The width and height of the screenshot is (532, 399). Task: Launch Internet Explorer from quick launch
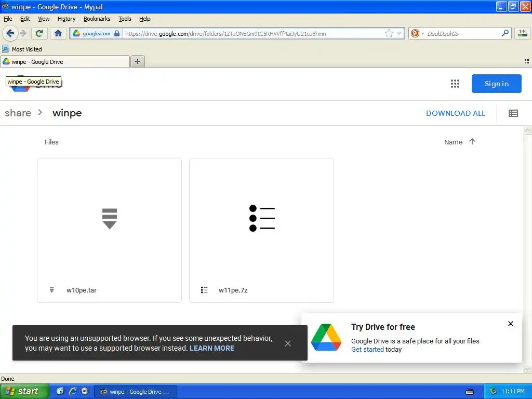72,391
